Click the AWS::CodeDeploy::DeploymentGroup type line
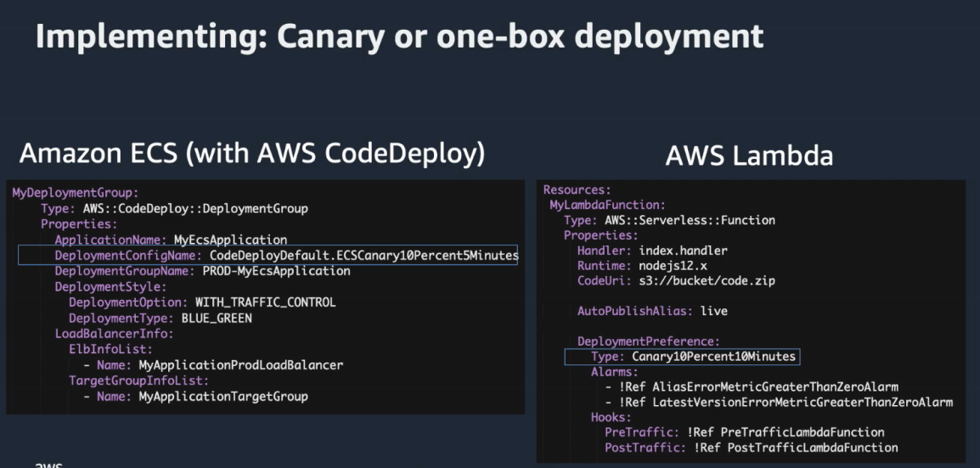Viewport: 980px width, 468px height. click(174, 208)
